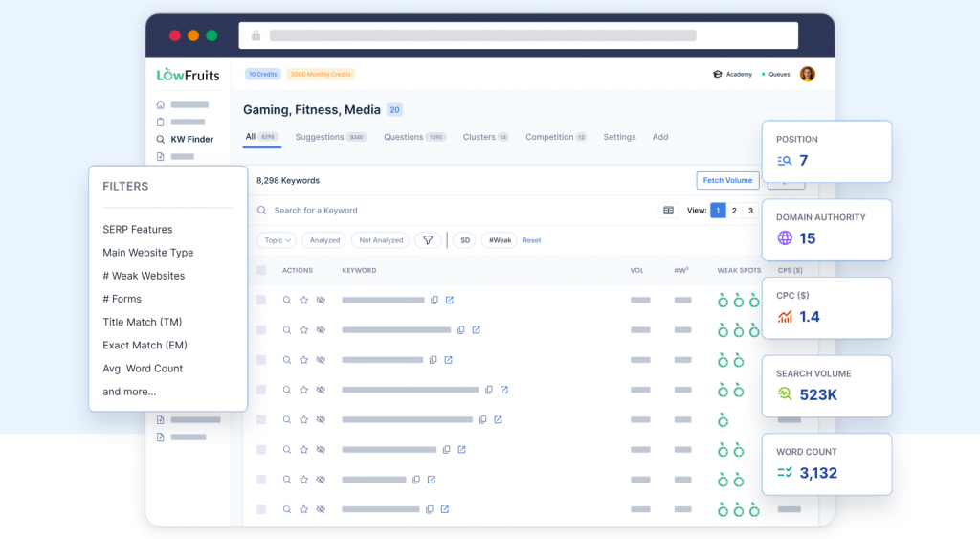The image size is (980, 539).
Task: Switch to the Suggestions tab
Action: [x=330, y=137]
